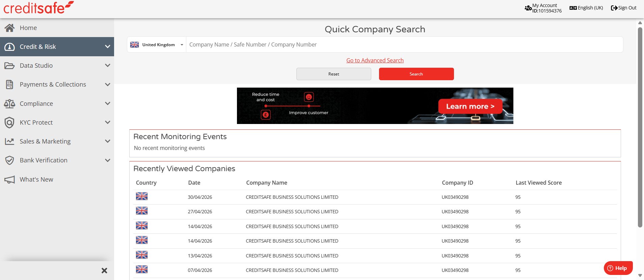This screenshot has width=644, height=280.
Task: Click company name in the 27/04/2026 row
Action: tap(292, 212)
